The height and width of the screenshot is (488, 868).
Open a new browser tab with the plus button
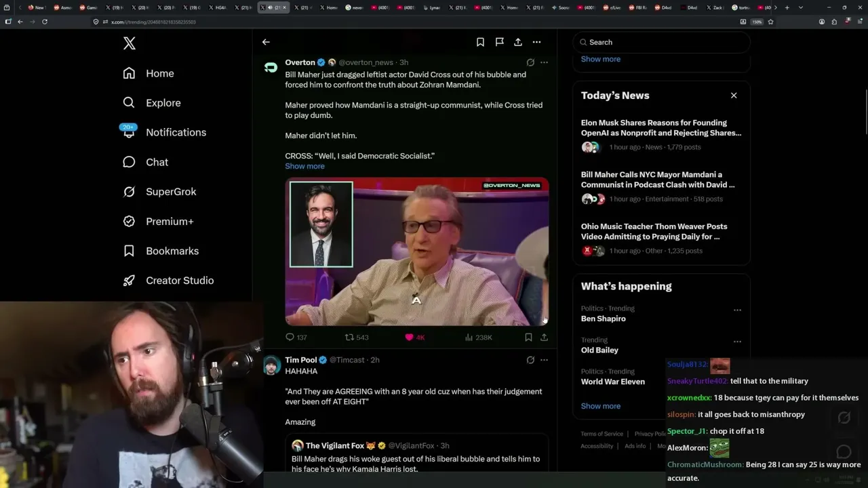coord(787,7)
